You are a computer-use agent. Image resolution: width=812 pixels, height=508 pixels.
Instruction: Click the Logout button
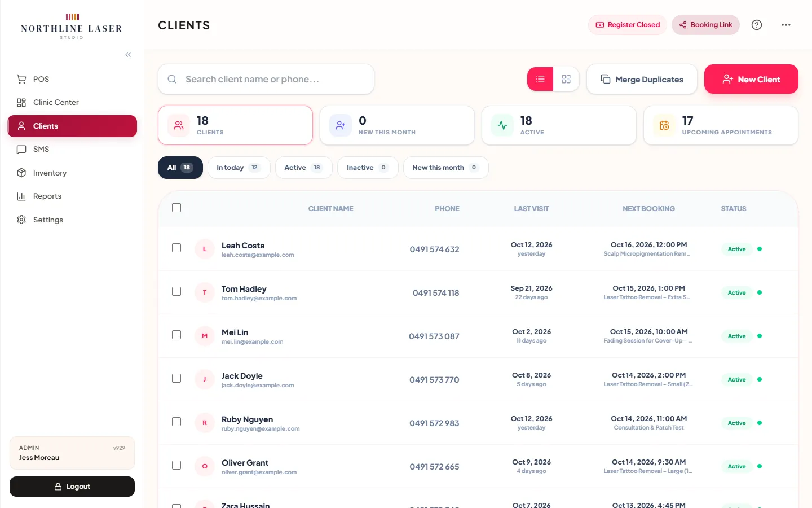click(x=72, y=487)
